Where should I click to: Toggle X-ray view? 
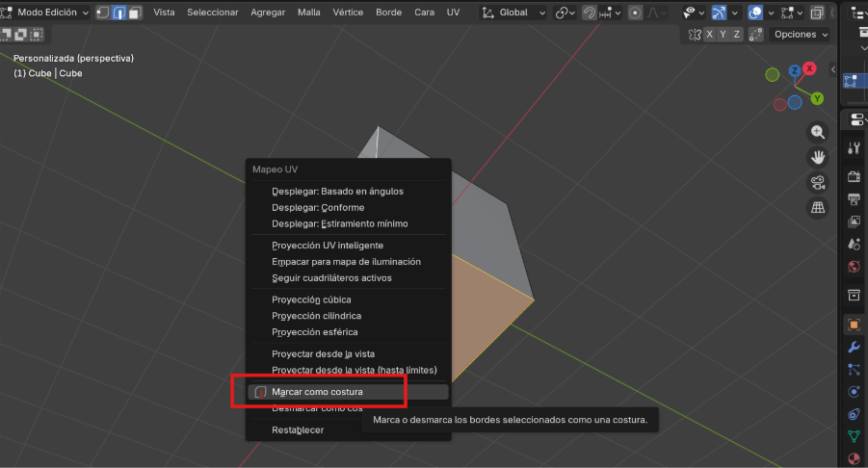click(817, 13)
